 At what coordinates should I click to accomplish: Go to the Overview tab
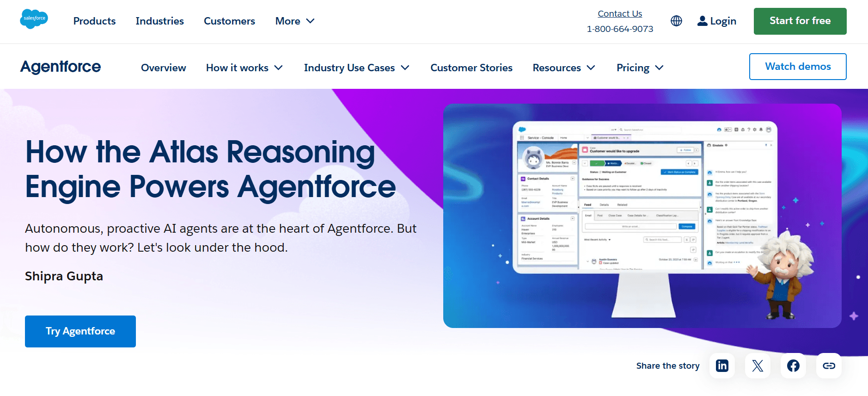point(164,68)
